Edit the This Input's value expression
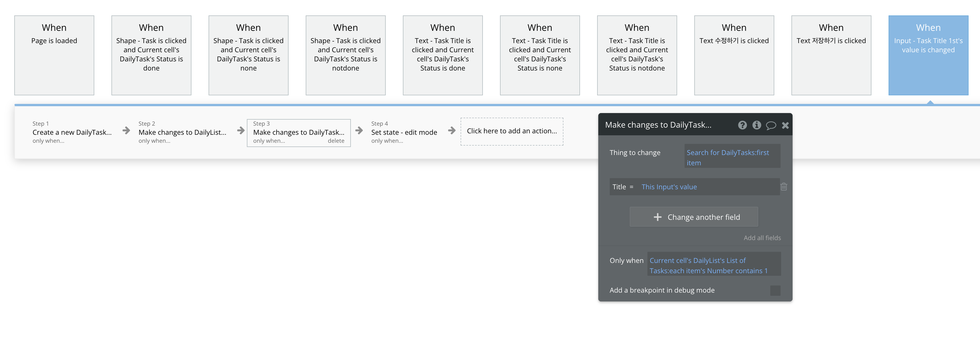 pos(669,187)
